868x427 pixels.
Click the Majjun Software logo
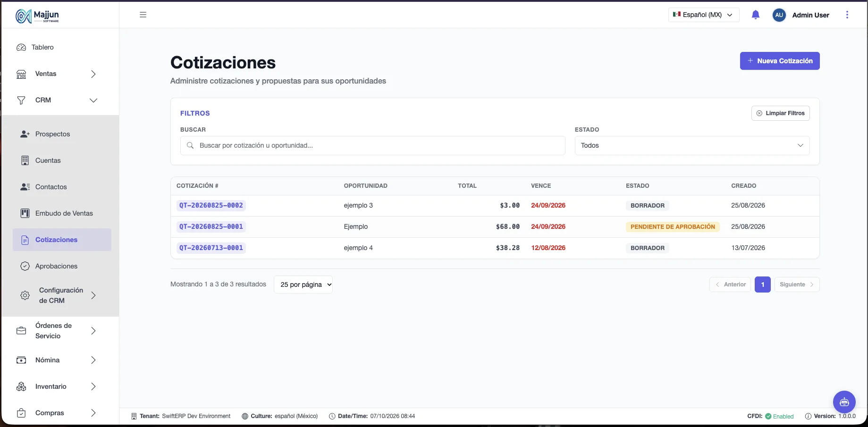click(x=37, y=16)
